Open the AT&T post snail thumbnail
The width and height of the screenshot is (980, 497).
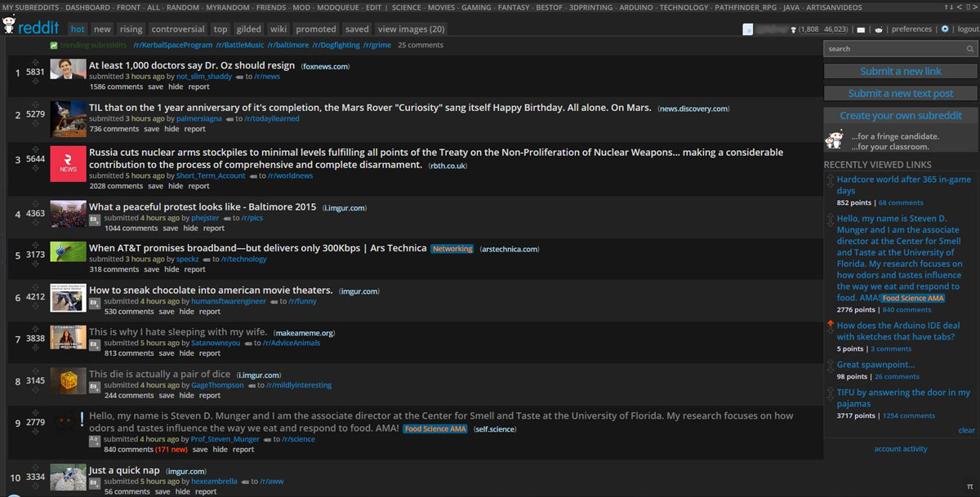(x=68, y=251)
